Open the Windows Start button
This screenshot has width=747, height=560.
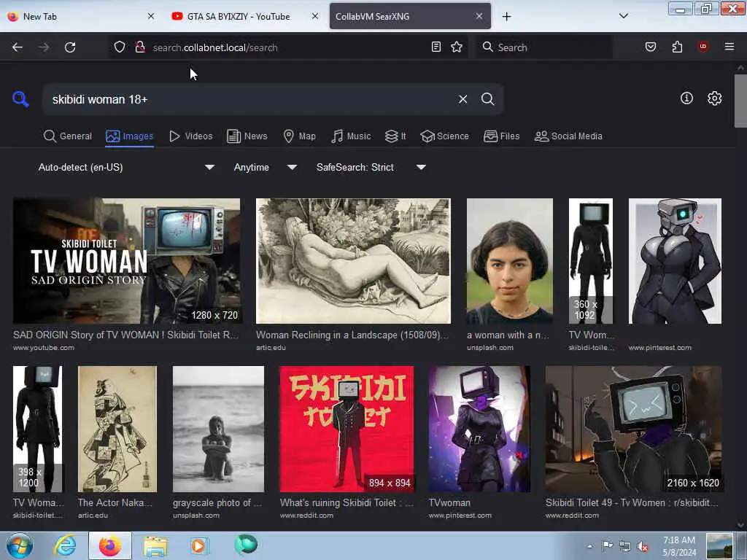pos(20,545)
